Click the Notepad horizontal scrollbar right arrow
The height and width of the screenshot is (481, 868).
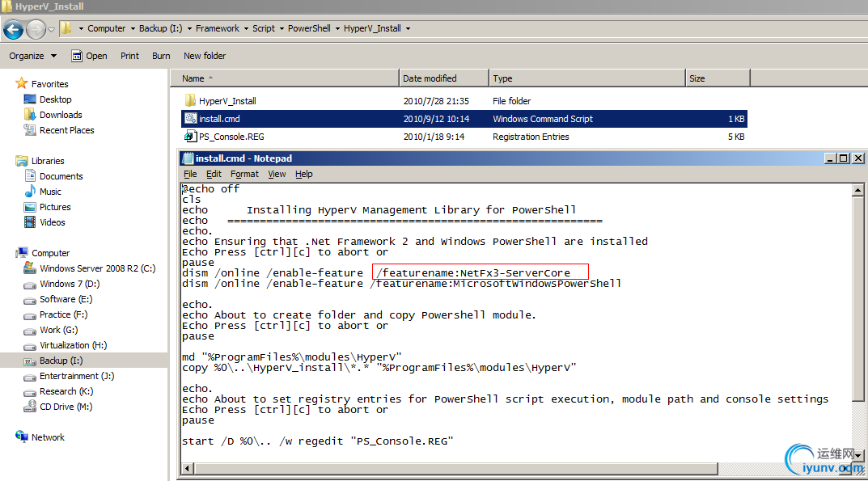point(847,468)
